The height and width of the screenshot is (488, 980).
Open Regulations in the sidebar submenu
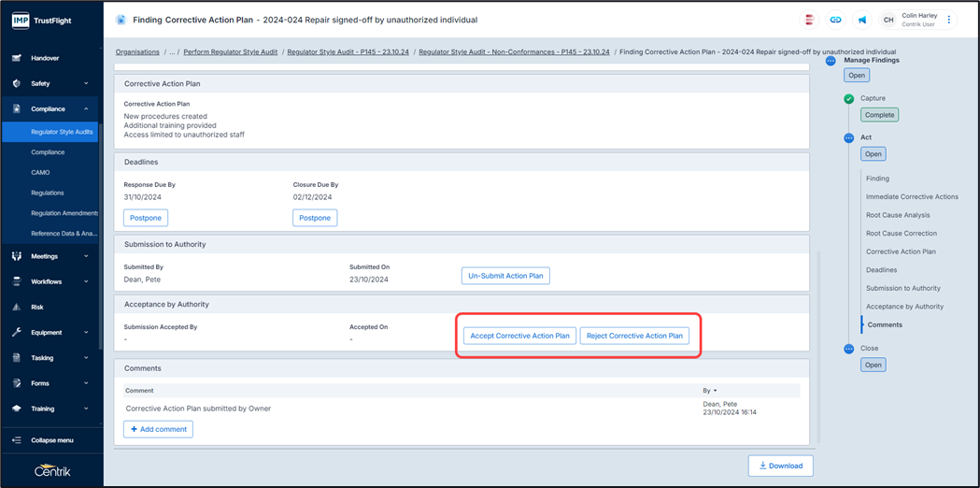coord(48,193)
